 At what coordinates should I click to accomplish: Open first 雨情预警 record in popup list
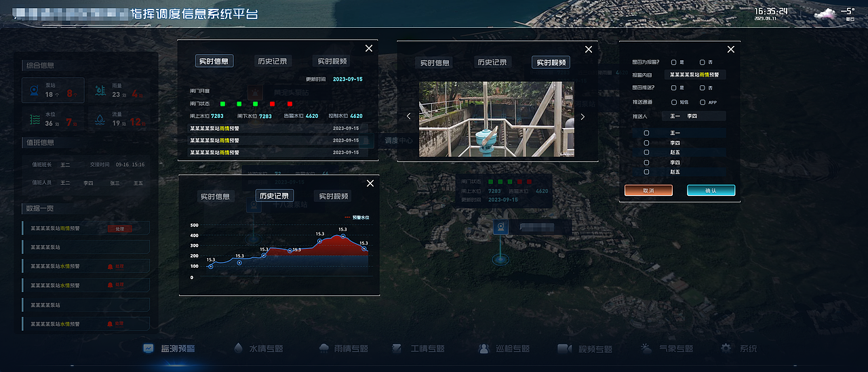click(279, 127)
